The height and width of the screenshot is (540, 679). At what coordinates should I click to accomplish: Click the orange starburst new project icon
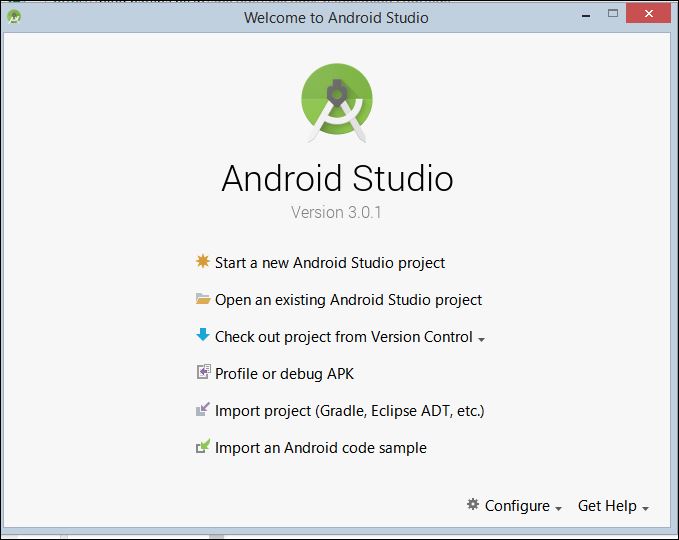pyautogui.click(x=203, y=261)
